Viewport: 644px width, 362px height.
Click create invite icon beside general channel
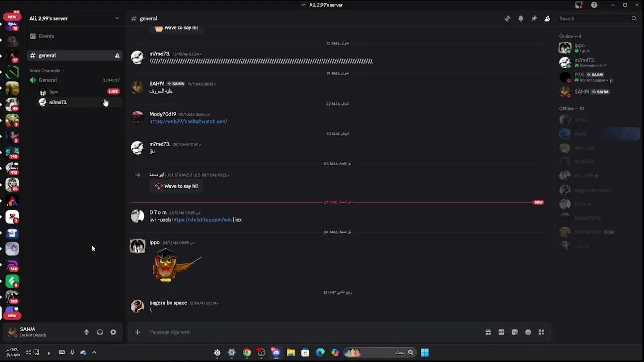click(x=117, y=56)
